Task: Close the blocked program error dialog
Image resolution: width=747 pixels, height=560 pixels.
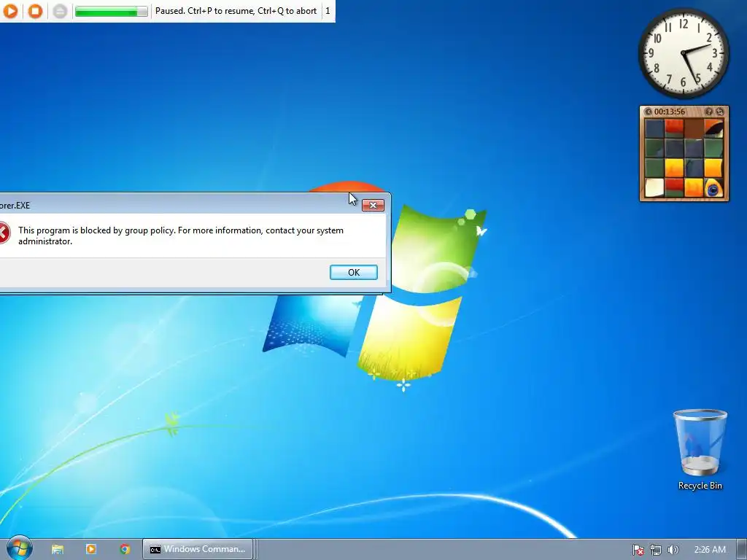Action: pos(373,205)
